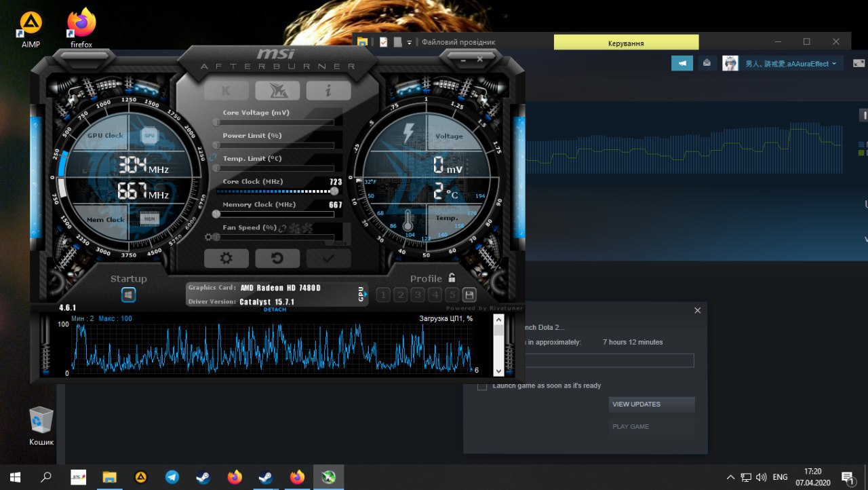
Task: Save profile using the floppy disk icon
Action: pos(469,295)
